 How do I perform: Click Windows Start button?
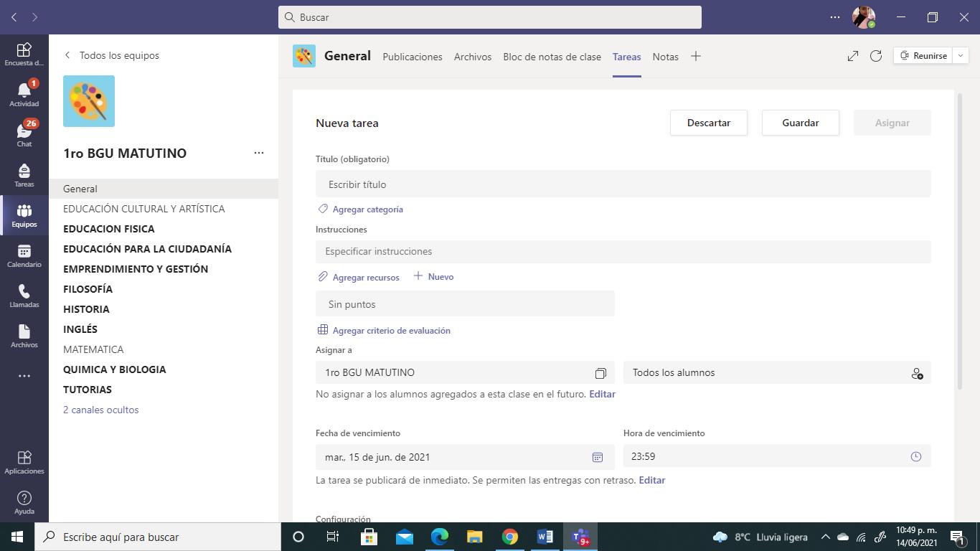[x=17, y=537]
